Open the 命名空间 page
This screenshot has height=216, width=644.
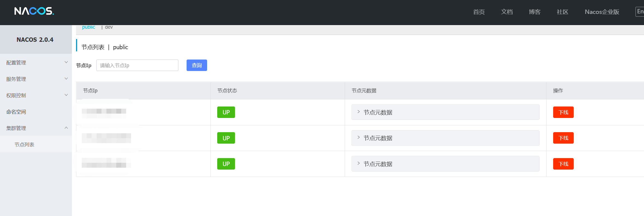[16, 112]
